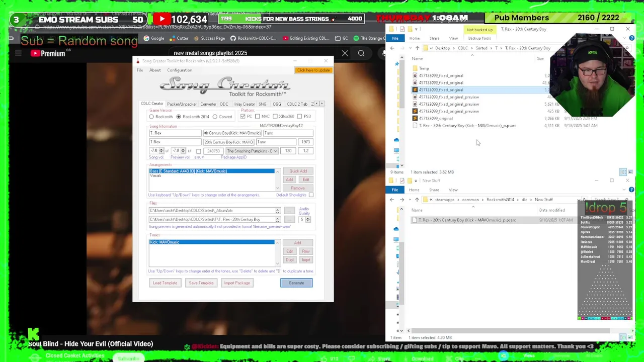Clear the YouTube search box with X
The image size is (644, 362).
point(345,53)
